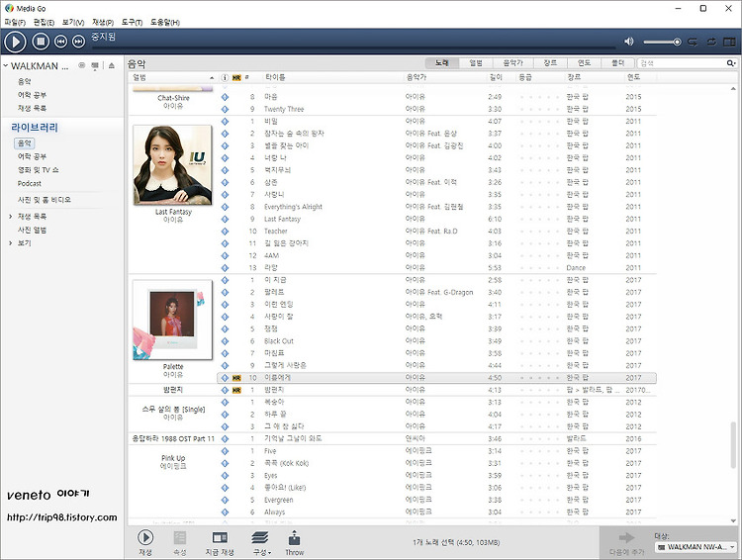Toggle the Now Playing panel icon
Viewport: 742px width, 560px height.
(x=729, y=42)
